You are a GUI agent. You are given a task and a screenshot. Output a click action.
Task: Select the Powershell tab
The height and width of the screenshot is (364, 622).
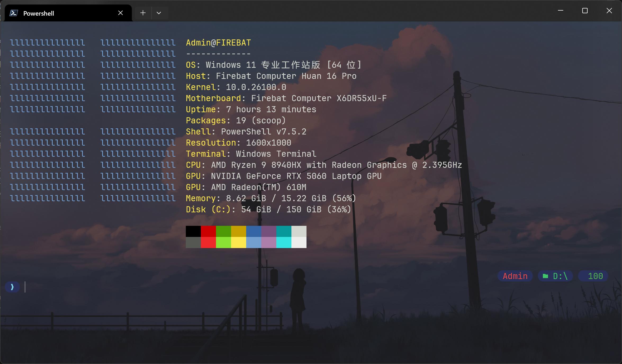tap(68, 13)
